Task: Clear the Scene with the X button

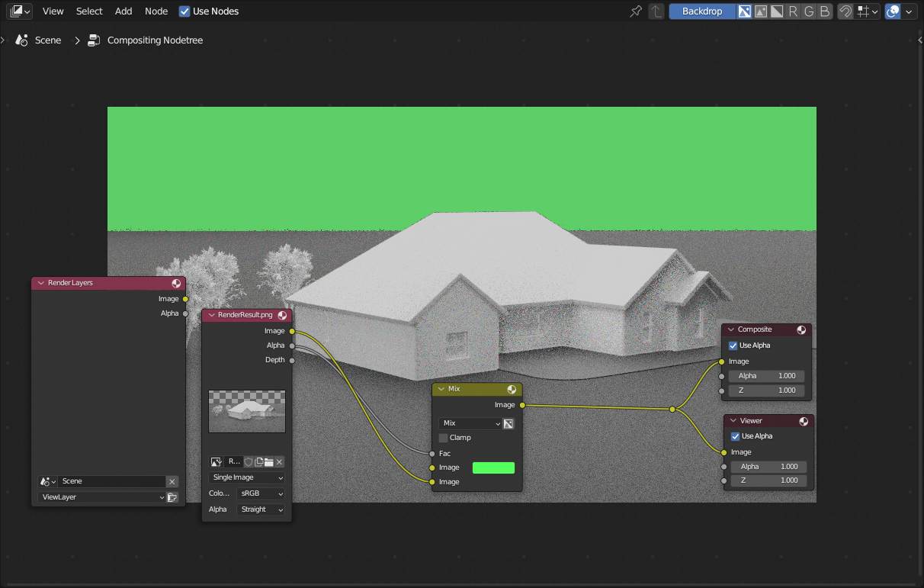Action: 172,481
